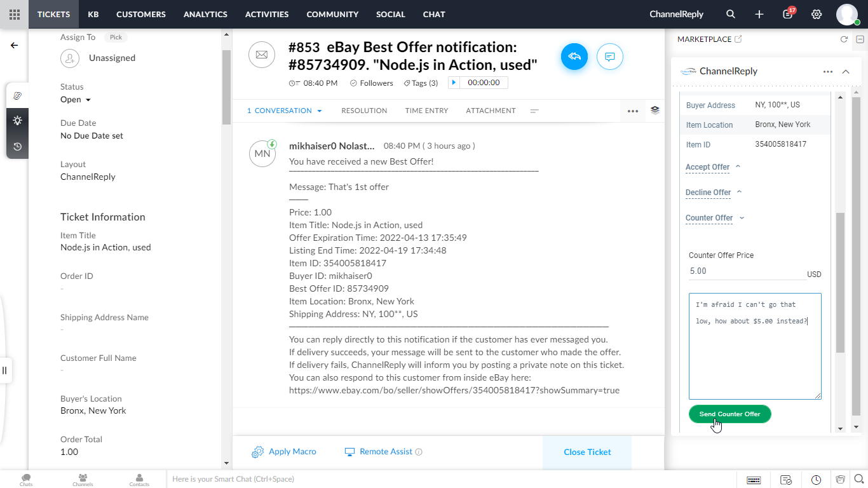Click the counter offer message textarea
Viewport: 868px width, 488px height.
755,346
